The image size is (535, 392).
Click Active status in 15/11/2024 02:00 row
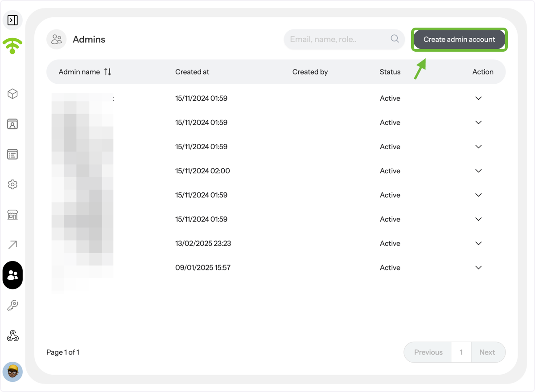[x=390, y=171]
